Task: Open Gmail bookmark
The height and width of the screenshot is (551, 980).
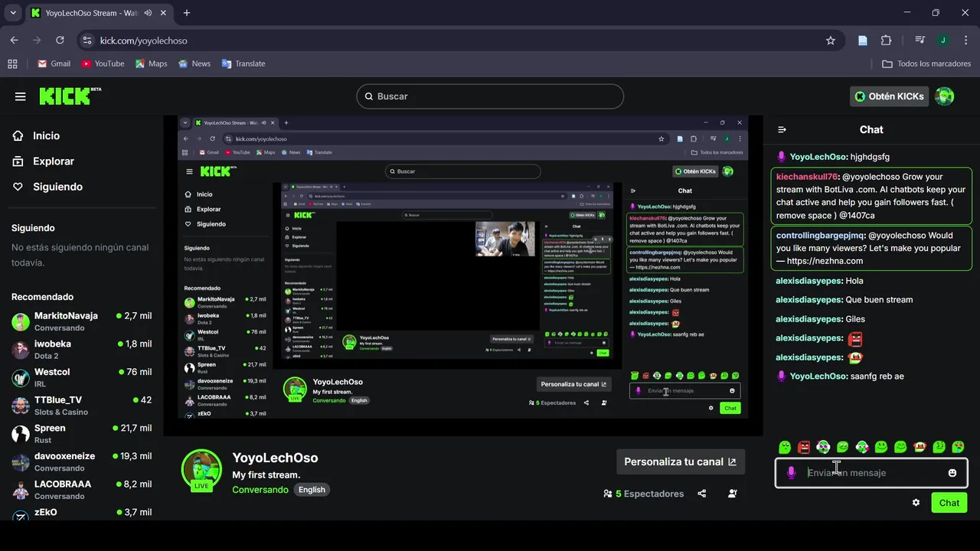Action: coord(54,64)
